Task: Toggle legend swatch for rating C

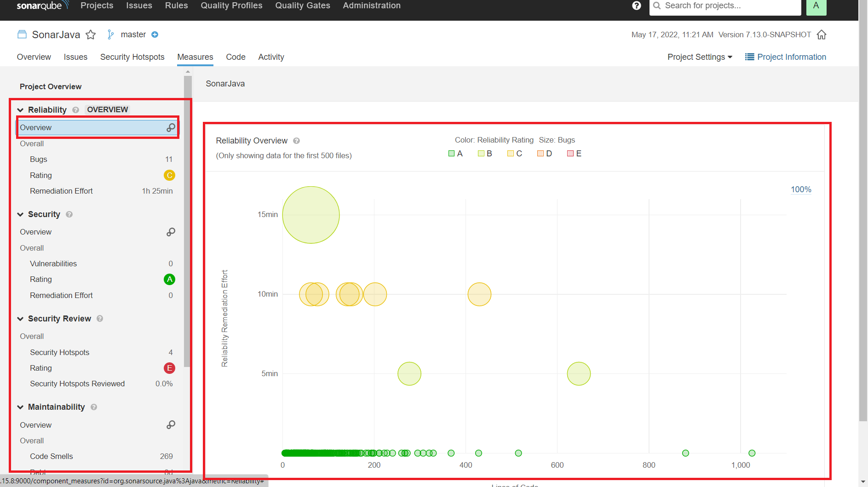Action: click(511, 154)
